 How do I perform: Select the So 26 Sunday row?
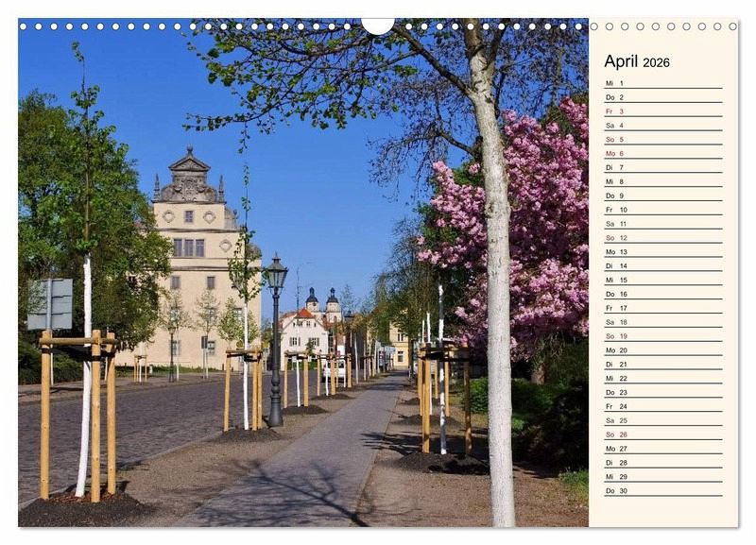pos(662,434)
